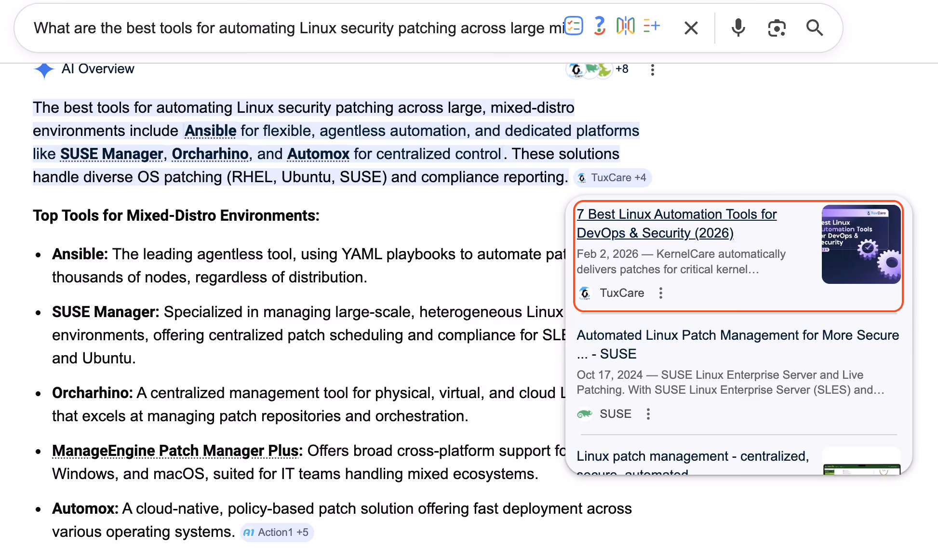The height and width of the screenshot is (560, 938).
Task: Click 'Top Tools for Mixed-Distro Environments:' heading
Action: pos(176,215)
